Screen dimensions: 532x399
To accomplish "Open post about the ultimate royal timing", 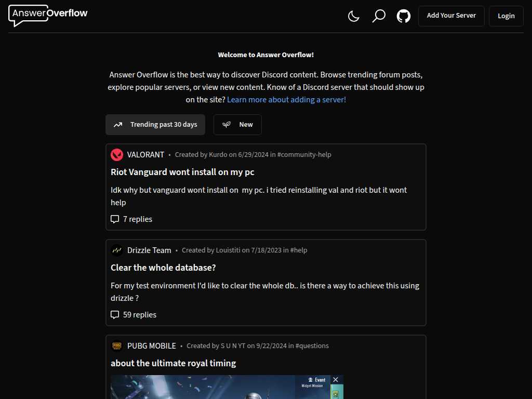I will (174, 363).
